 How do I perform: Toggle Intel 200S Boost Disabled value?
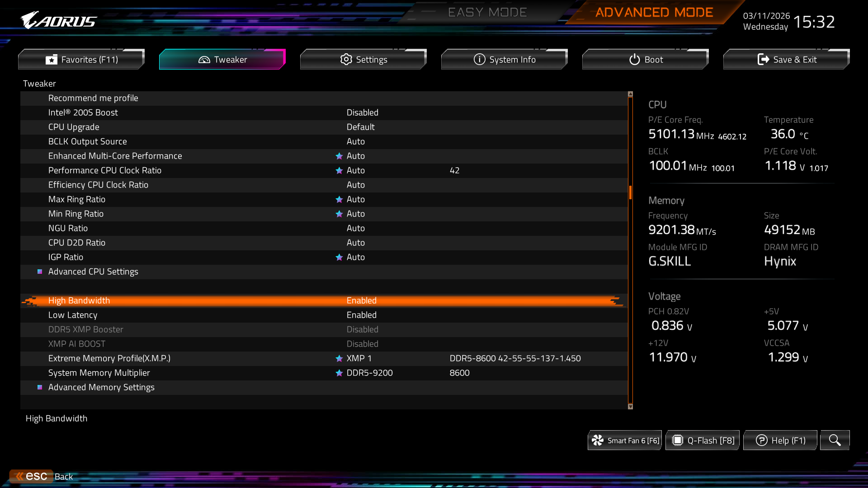pyautogui.click(x=362, y=113)
